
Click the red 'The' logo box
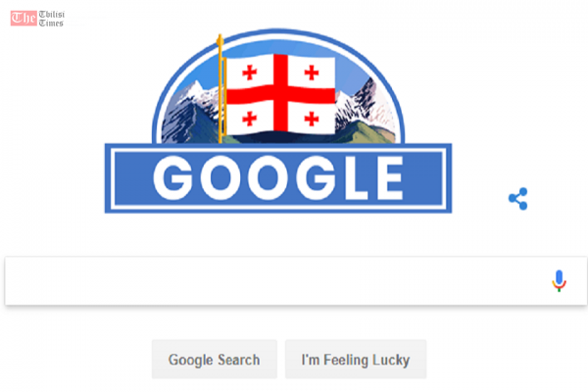point(24,19)
